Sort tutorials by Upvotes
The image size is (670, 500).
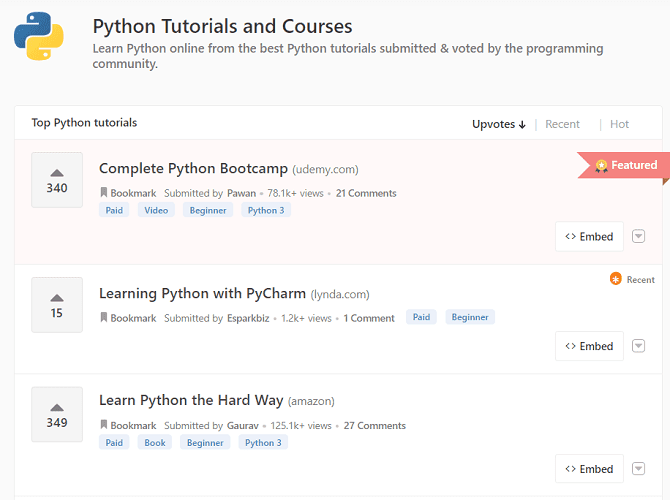click(498, 124)
